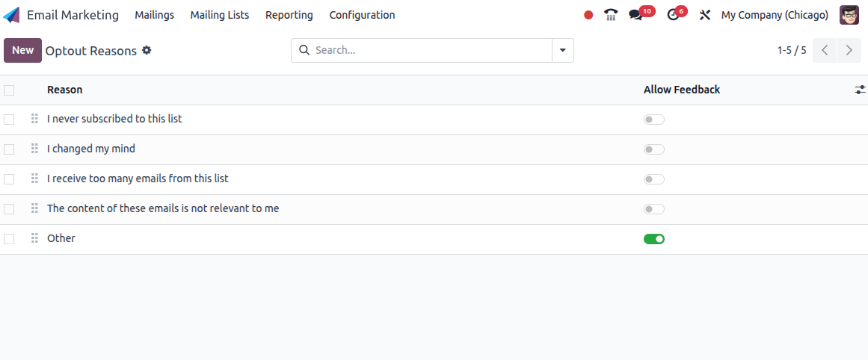The height and width of the screenshot is (360, 868).
Task: Open the user avatar menu
Action: click(849, 15)
